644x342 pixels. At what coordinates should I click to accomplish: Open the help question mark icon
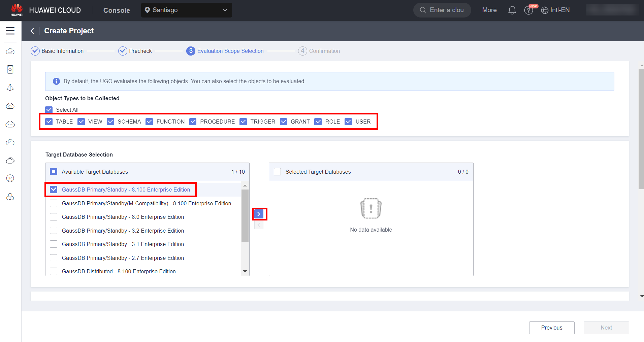click(x=528, y=10)
